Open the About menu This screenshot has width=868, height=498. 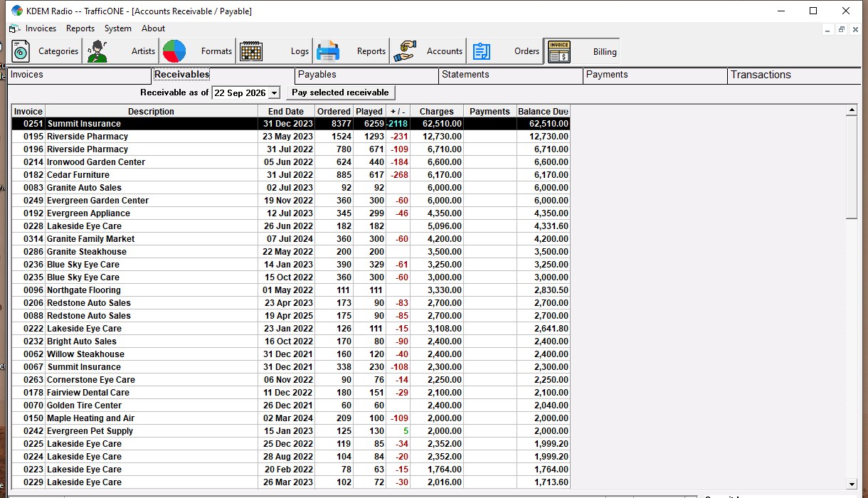pyautogui.click(x=153, y=28)
